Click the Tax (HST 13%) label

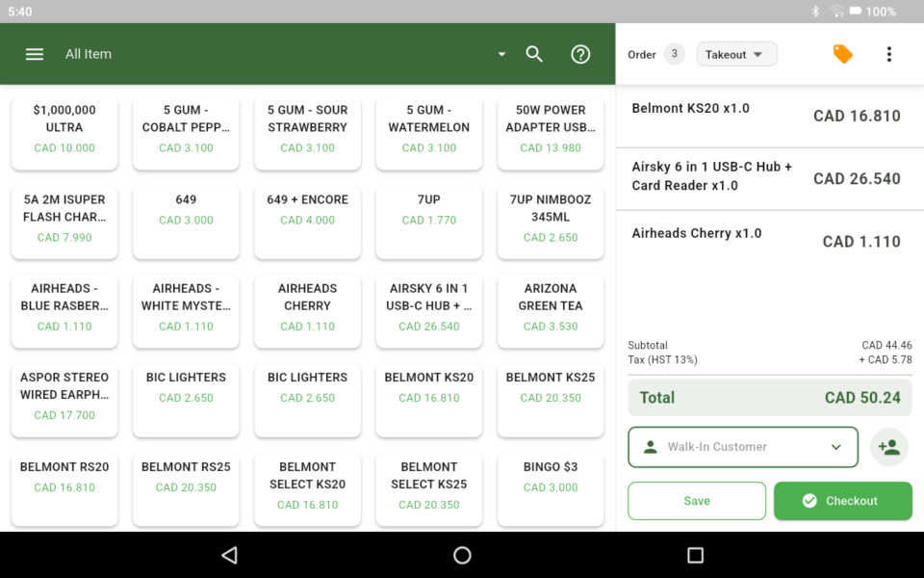[x=662, y=359]
